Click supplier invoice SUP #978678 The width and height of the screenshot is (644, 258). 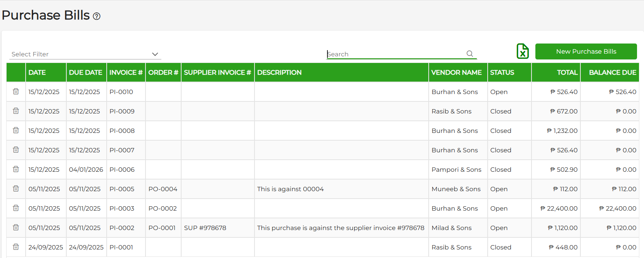(x=205, y=228)
